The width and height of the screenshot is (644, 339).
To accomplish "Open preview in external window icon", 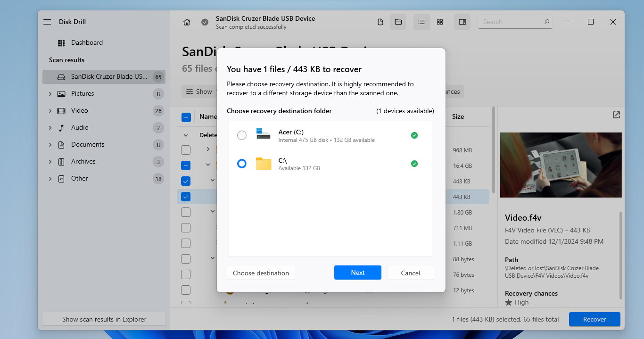I will [616, 115].
